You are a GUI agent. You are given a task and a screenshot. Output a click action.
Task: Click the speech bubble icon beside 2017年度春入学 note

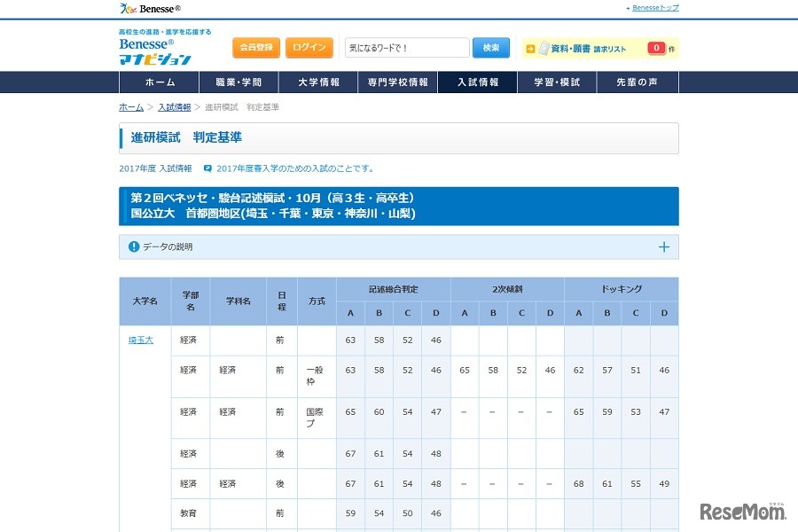206,168
